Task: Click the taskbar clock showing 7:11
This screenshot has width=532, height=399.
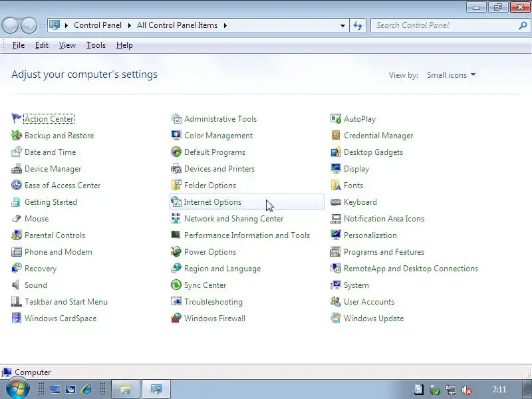Action: coord(499,389)
